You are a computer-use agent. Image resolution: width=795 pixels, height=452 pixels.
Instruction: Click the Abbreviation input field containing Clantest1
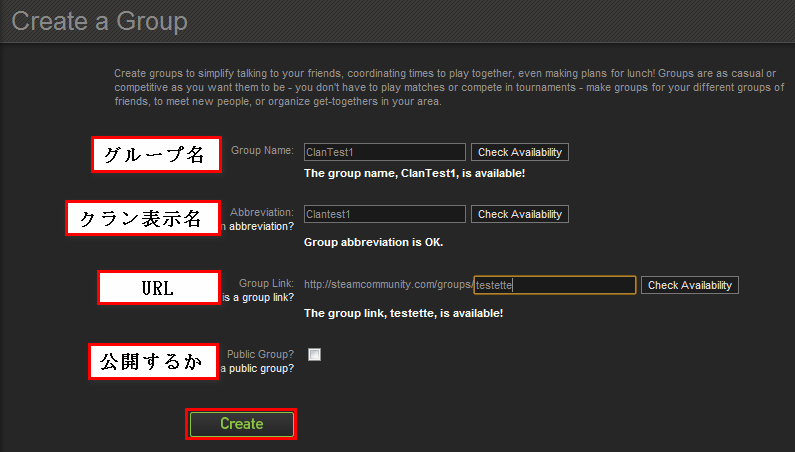[384, 214]
